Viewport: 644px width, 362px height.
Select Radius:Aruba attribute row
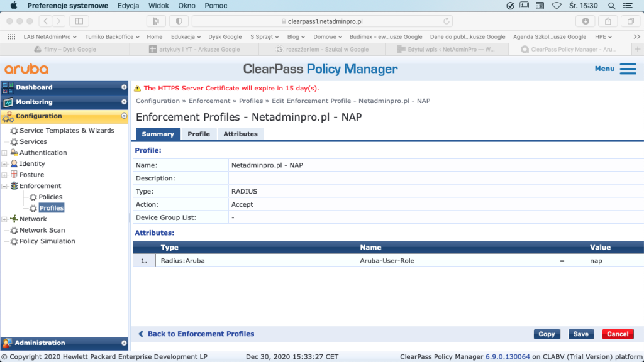(388, 261)
